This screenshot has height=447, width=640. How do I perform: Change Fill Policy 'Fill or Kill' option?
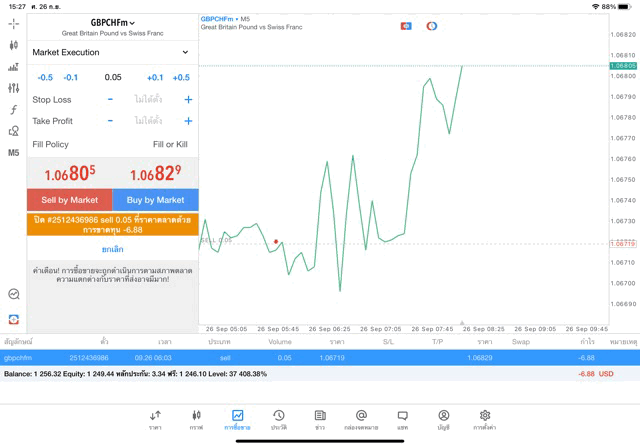[x=169, y=144]
